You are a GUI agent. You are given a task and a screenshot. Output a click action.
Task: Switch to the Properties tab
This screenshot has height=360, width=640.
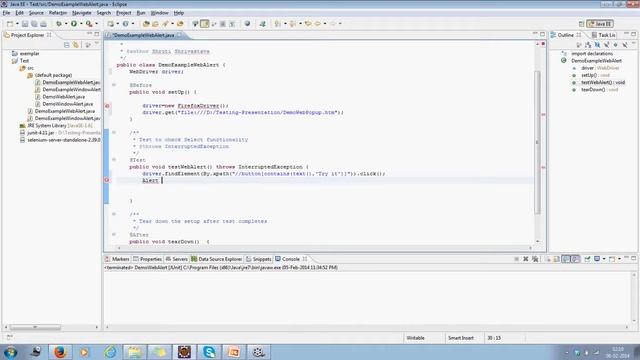click(x=147, y=259)
